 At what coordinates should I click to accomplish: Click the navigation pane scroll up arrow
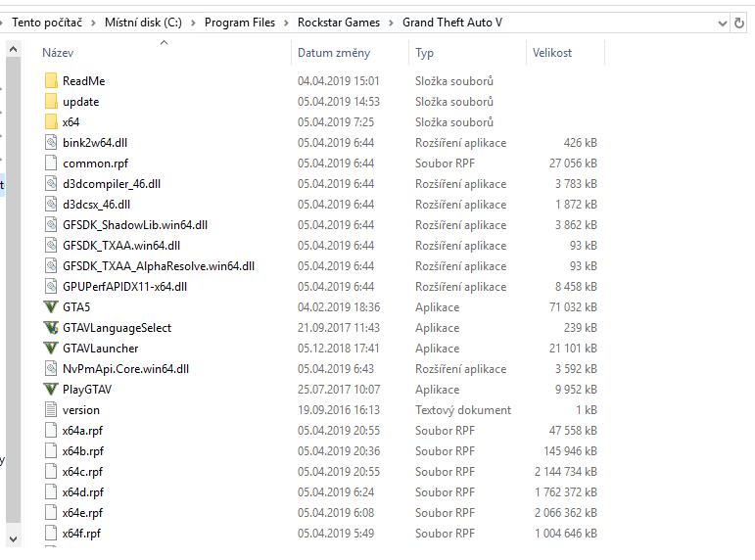pyautogui.click(x=13, y=49)
